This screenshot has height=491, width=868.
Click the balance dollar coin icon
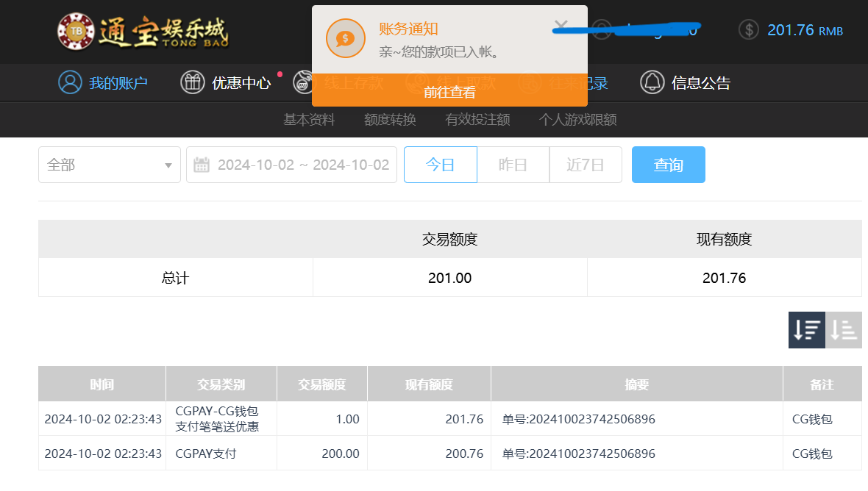click(x=748, y=30)
